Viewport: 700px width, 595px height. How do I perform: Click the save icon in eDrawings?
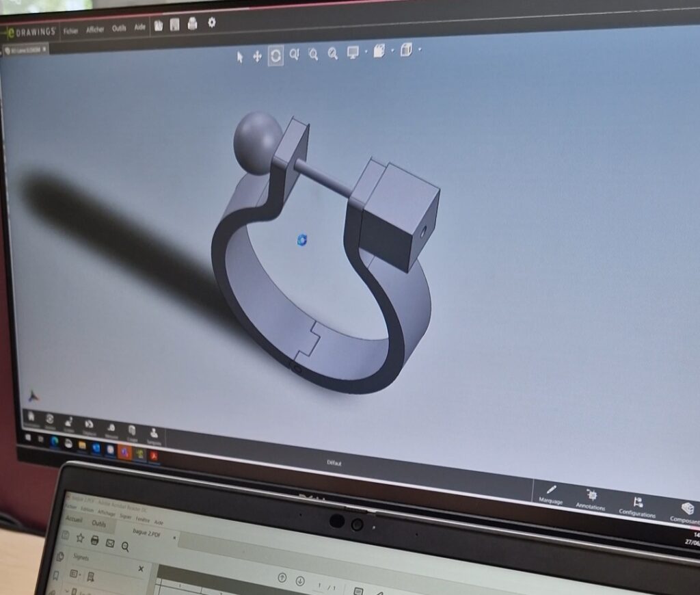tap(174, 25)
